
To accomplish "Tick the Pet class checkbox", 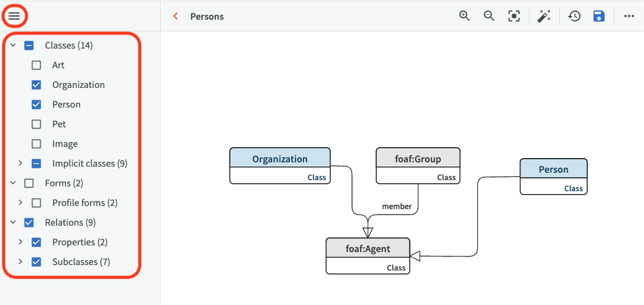I will tap(36, 124).
